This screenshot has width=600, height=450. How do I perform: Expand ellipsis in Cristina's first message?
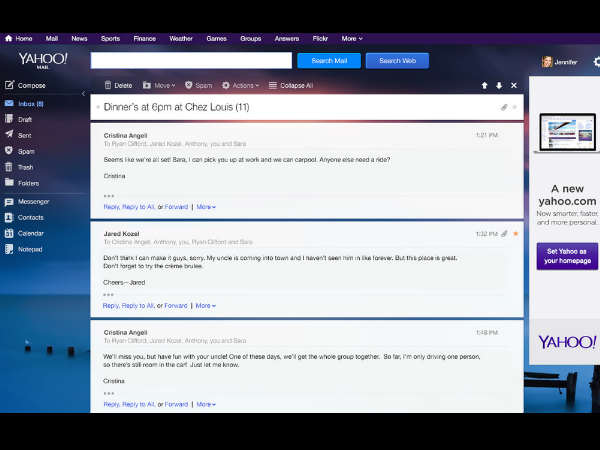pyautogui.click(x=109, y=196)
